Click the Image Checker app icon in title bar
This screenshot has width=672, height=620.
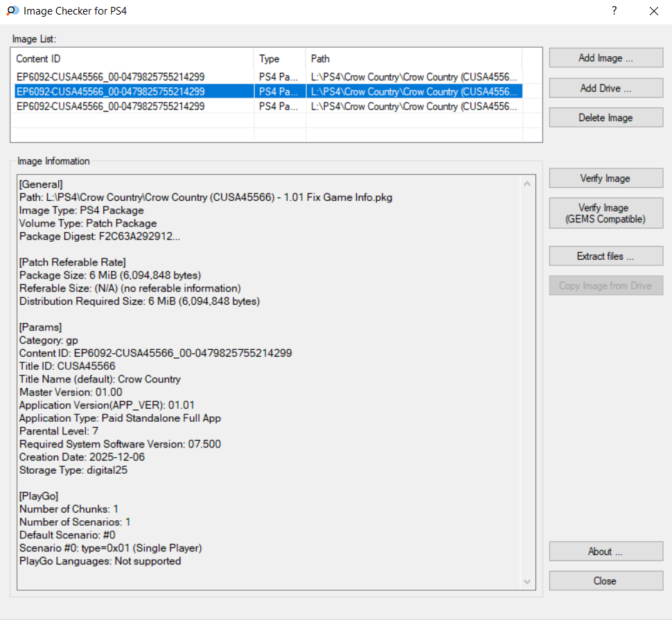pos(12,11)
